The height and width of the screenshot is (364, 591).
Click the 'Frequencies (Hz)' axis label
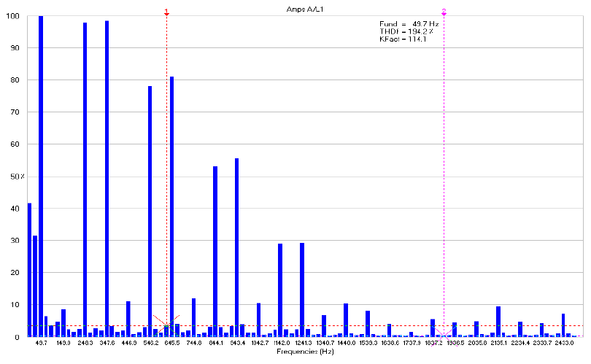305,351
